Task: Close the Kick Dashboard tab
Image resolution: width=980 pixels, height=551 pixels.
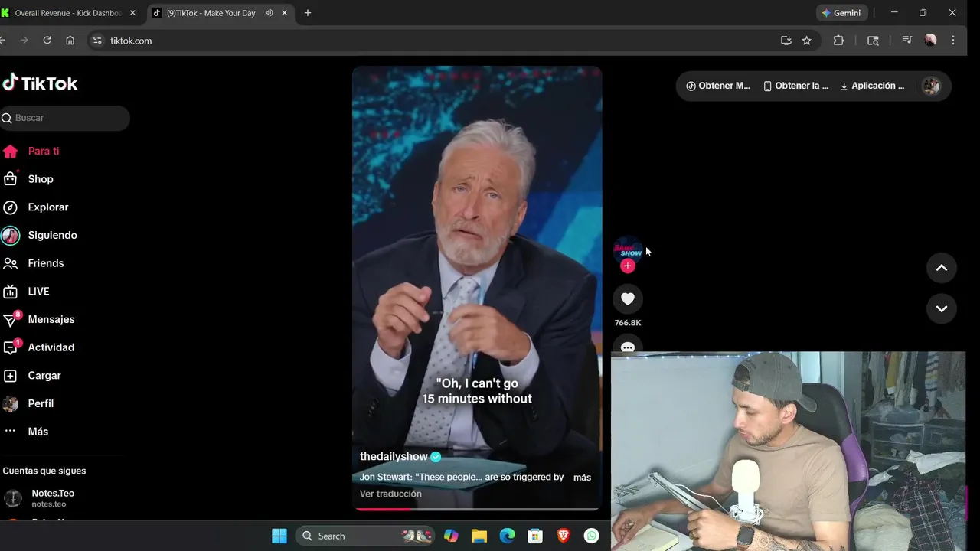Action: click(x=132, y=13)
